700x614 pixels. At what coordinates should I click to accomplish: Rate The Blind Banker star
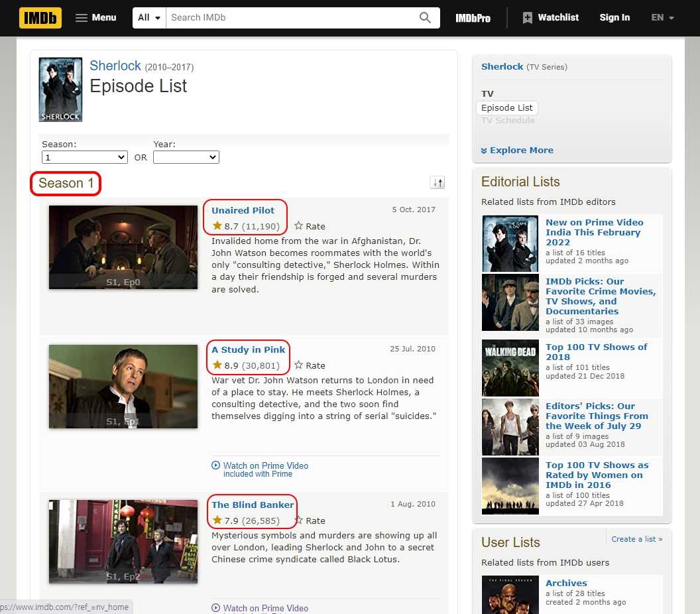pos(310,521)
